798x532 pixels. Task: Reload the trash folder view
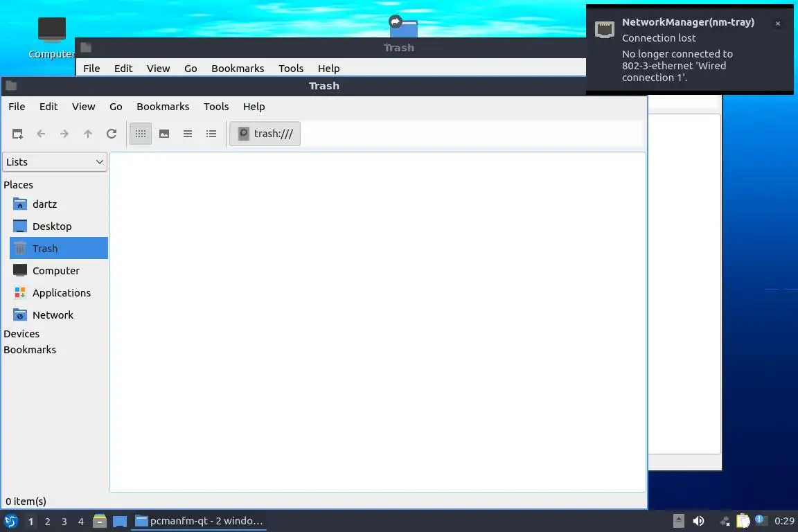coord(112,134)
